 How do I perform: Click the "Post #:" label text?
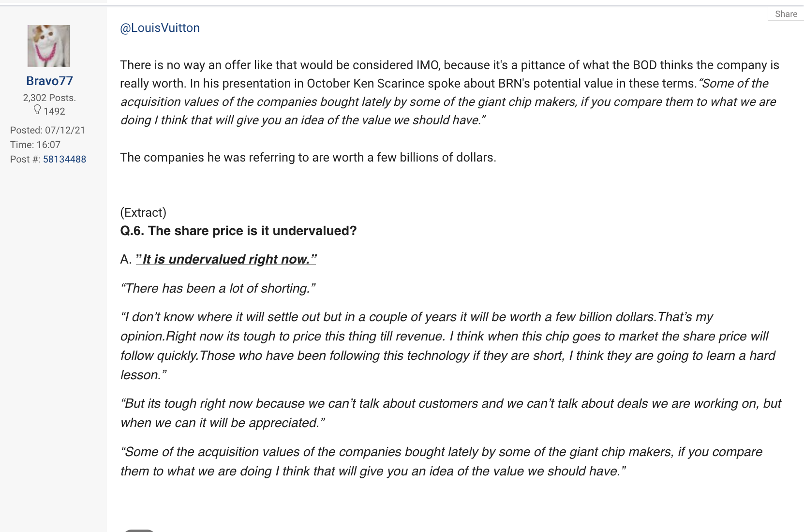point(25,159)
